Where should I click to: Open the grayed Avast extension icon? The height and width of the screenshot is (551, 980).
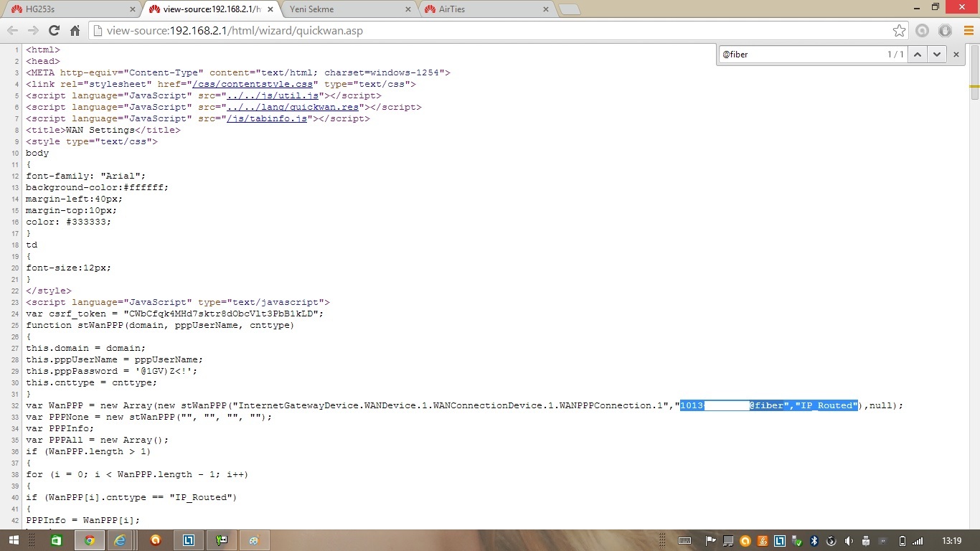point(922,31)
